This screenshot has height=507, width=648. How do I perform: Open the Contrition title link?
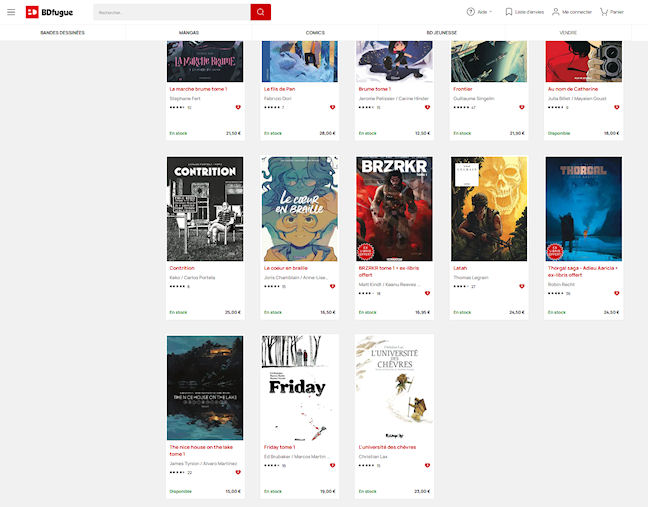coord(182,268)
